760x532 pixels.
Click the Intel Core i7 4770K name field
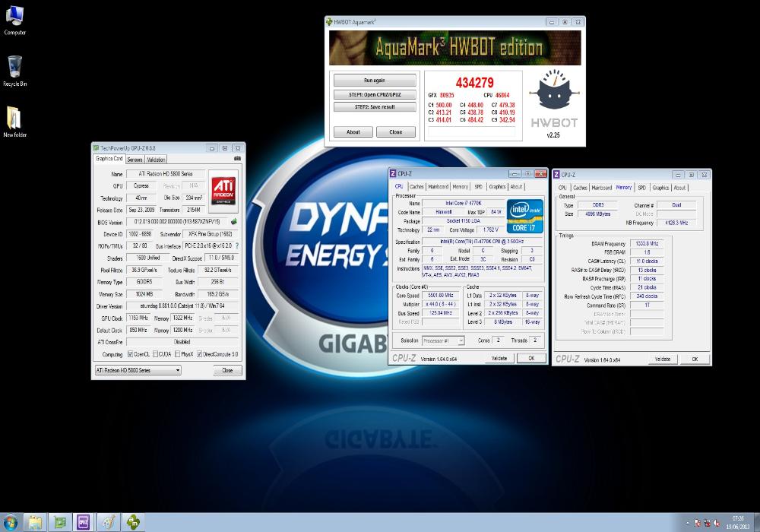pyautogui.click(x=464, y=203)
